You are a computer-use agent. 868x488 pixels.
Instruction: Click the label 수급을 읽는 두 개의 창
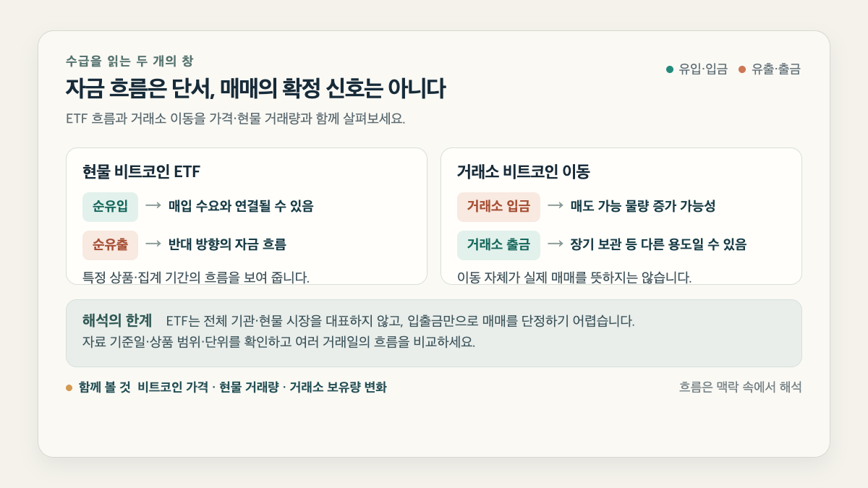point(129,61)
